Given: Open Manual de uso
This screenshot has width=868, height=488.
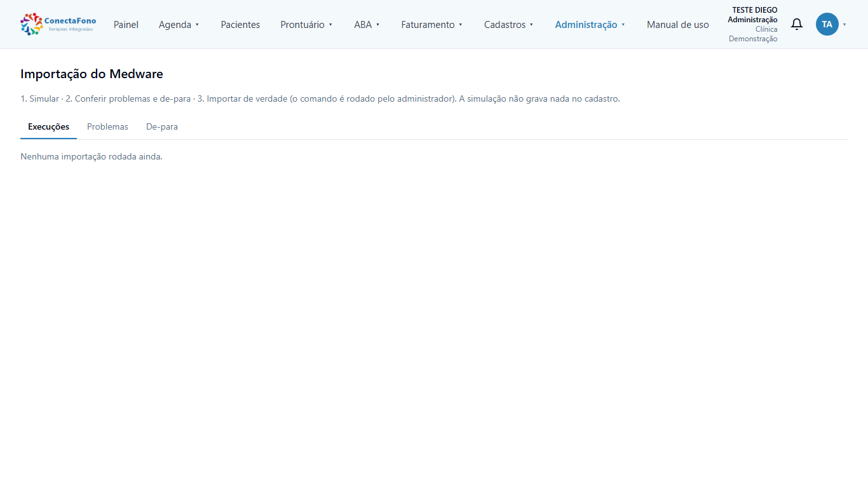Looking at the screenshot, I should [x=678, y=25].
